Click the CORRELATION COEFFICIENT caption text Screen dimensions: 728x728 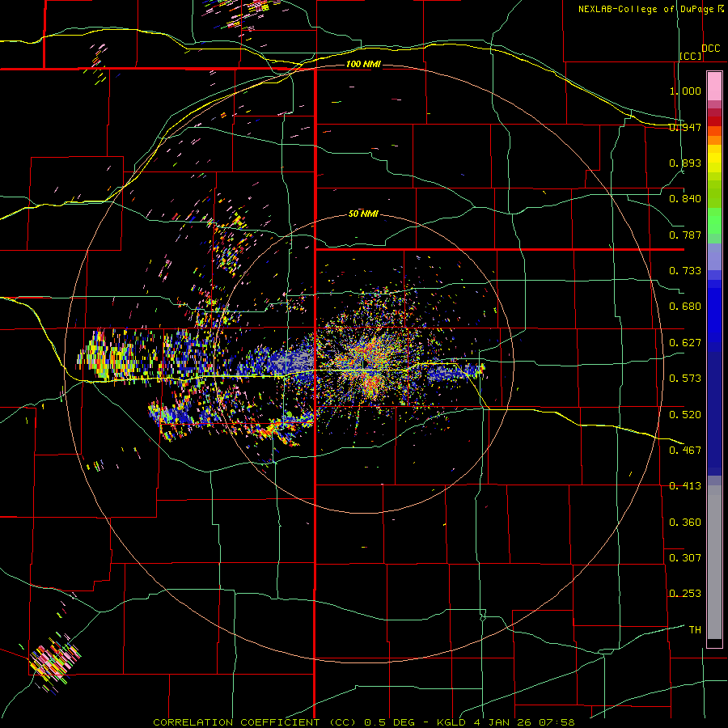click(236, 722)
